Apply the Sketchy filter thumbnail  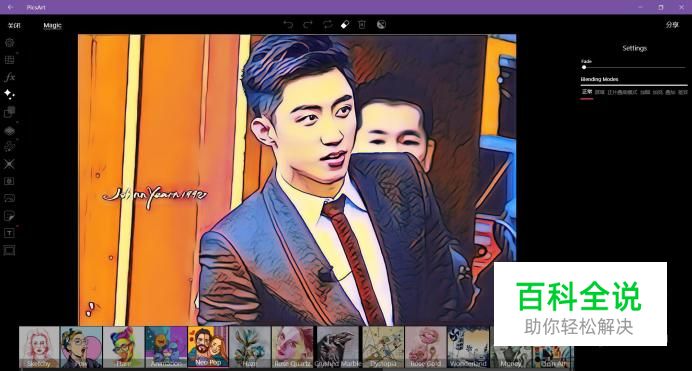coord(39,347)
